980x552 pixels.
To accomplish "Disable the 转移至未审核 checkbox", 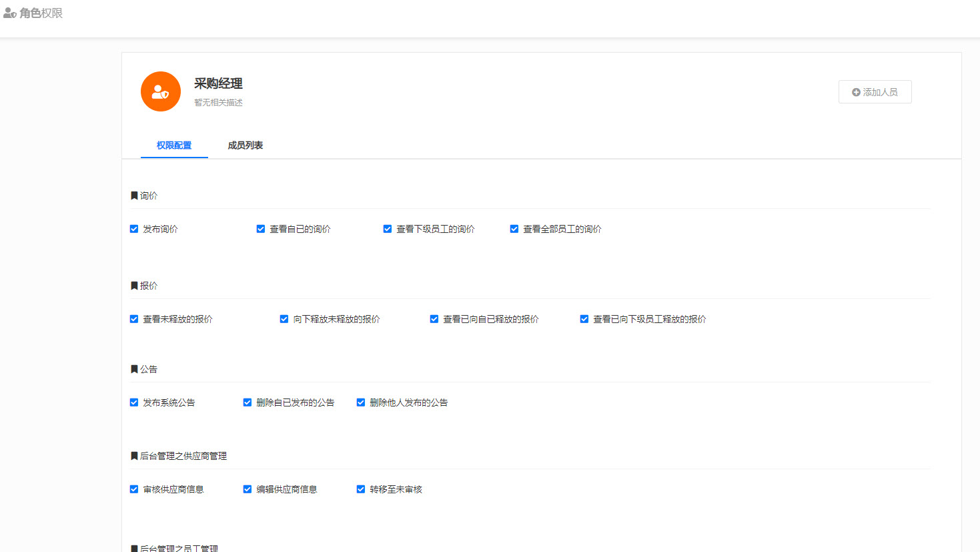I will tap(361, 489).
